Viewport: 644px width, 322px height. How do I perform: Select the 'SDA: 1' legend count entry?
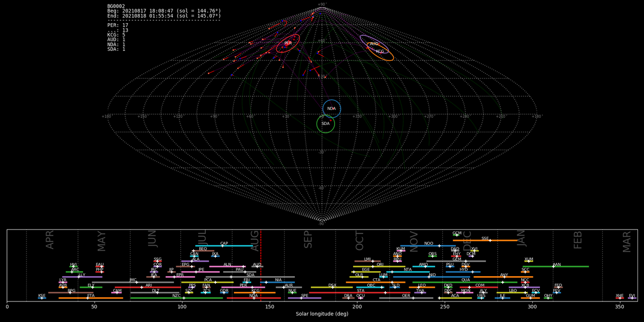tap(116, 49)
